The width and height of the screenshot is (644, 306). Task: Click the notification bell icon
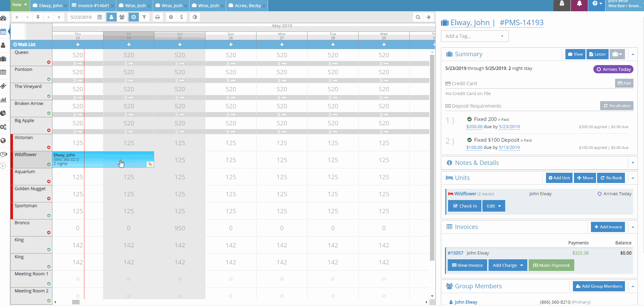(x=579, y=4)
